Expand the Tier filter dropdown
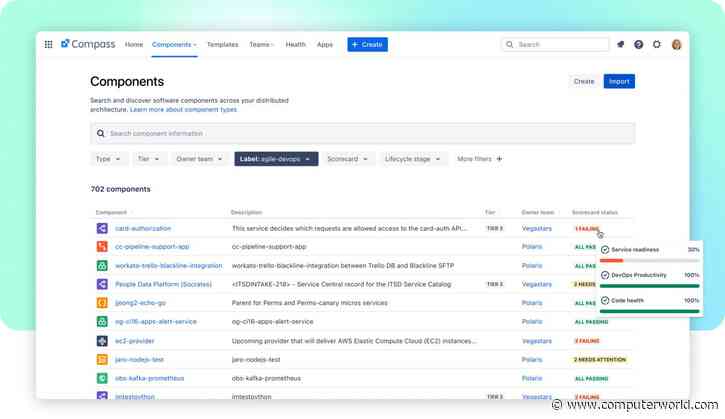725x419 pixels. [148, 159]
